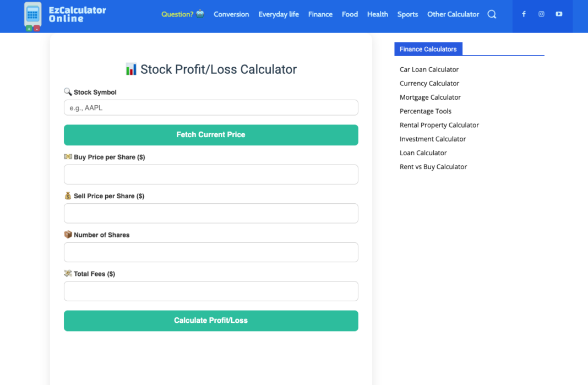
Task: Open the Currency Calculator link
Action: coord(429,83)
